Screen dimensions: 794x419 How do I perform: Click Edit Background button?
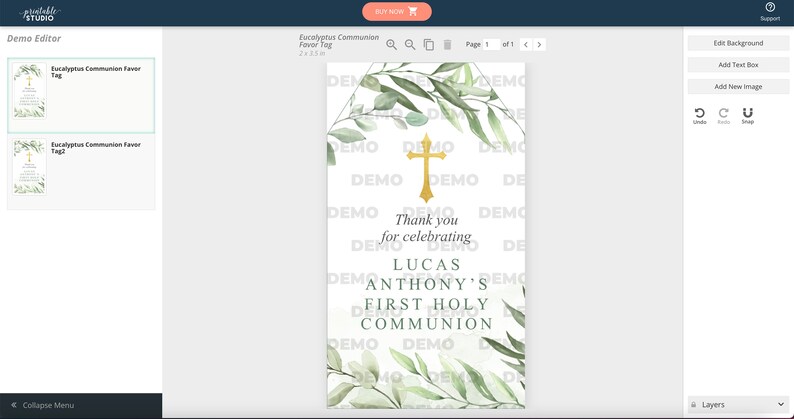[x=738, y=43]
